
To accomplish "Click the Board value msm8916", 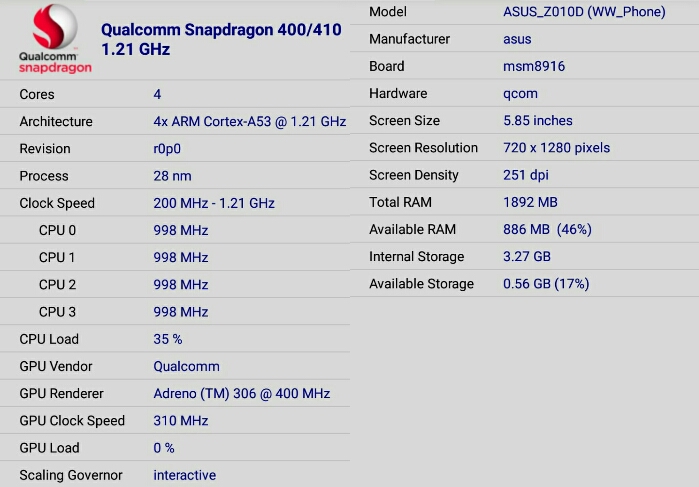I will [534, 66].
